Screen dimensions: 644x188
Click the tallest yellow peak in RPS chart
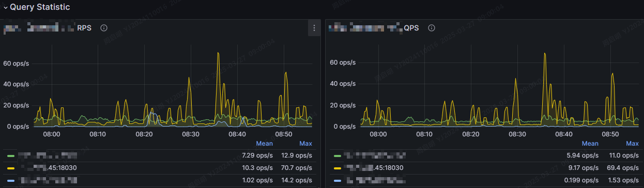point(218,53)
